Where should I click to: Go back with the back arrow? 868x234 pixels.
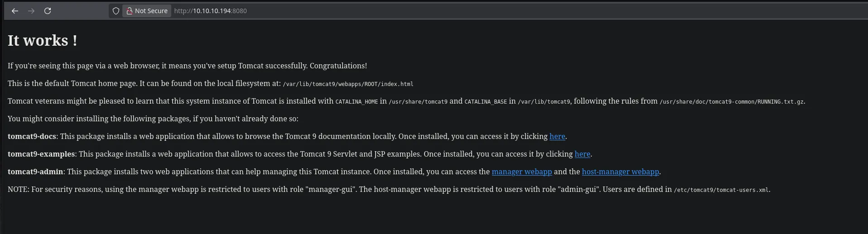coord(15,11)
